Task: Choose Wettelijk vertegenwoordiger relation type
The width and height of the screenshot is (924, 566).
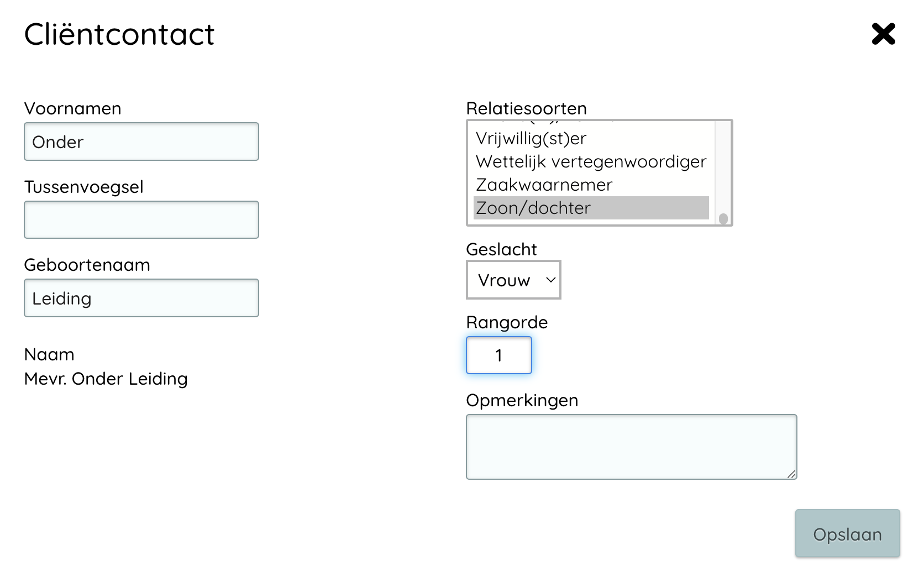Action: coord(591,161)
